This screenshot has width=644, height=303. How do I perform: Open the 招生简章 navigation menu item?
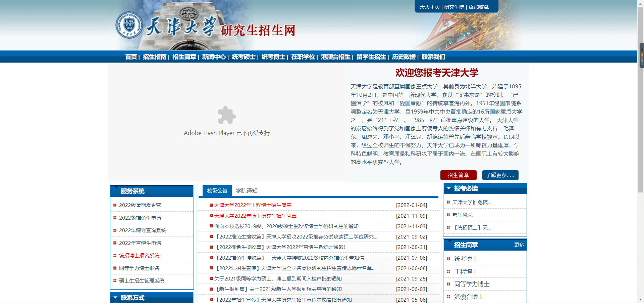click(x=184, y=57)
